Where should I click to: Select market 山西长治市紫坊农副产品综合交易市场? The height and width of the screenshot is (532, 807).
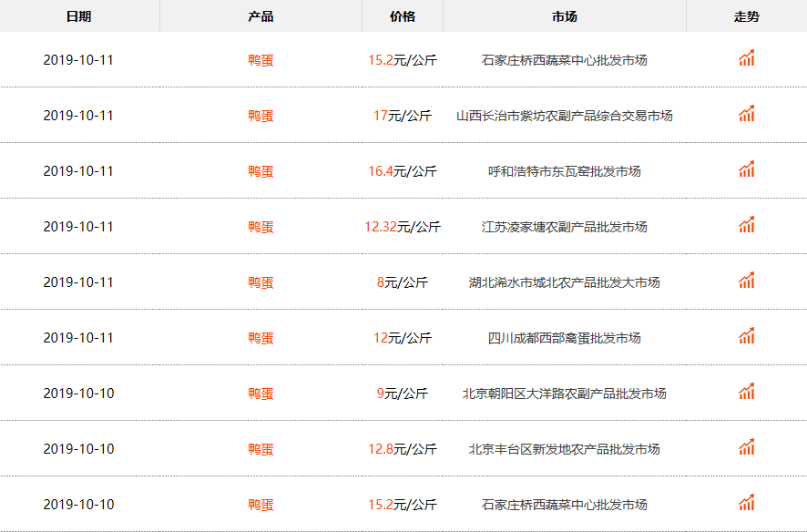(x=565, y=116)
